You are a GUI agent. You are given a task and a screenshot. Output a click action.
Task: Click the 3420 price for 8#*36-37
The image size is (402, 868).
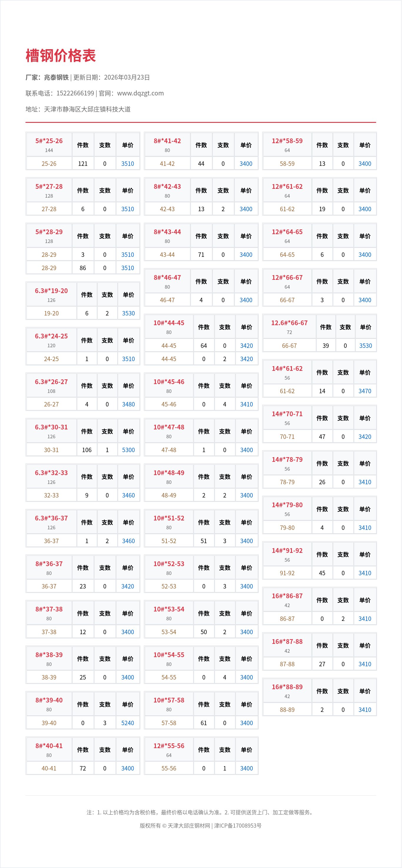tap(128, 586)
